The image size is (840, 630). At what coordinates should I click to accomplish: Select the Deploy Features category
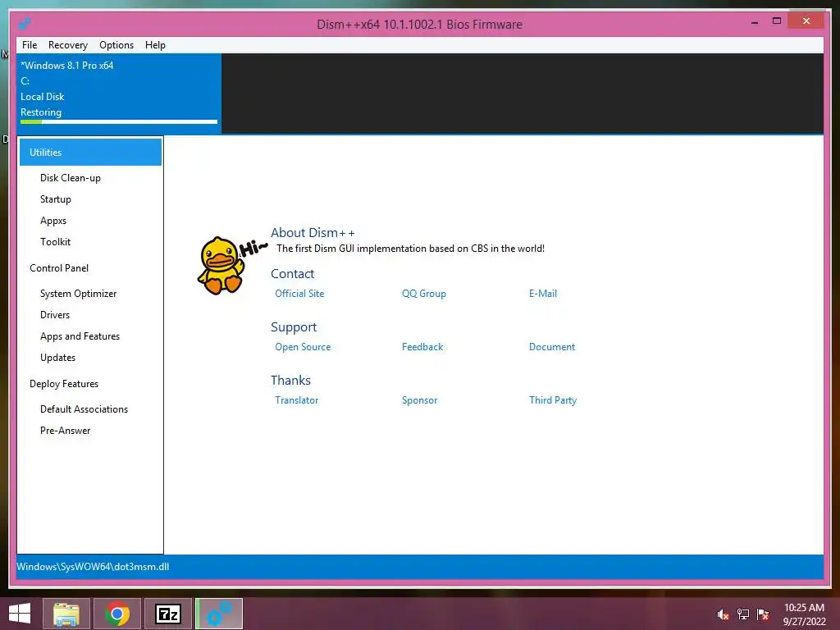(x=64, y=384)
